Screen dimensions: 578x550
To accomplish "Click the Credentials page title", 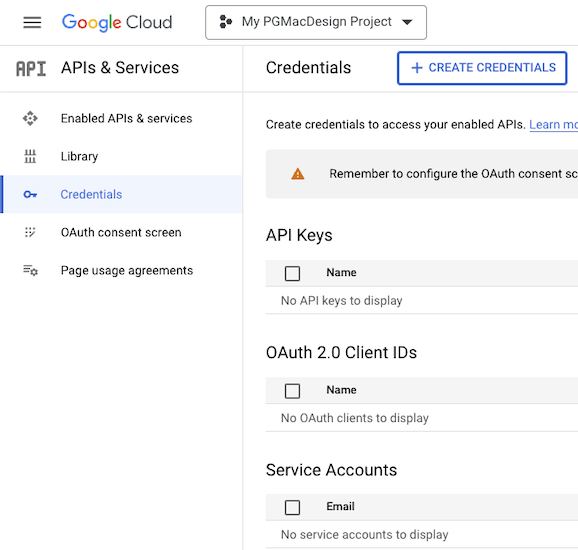I will (308, 68).
